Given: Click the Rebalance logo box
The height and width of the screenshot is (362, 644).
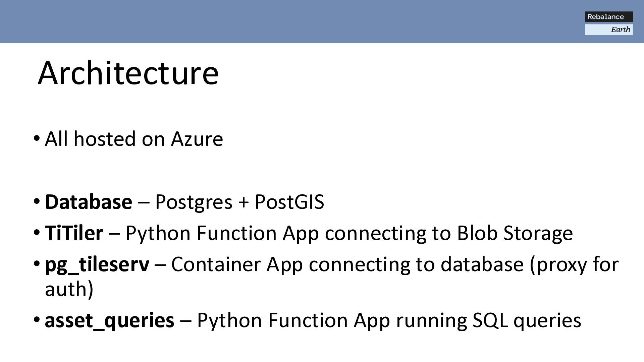Looking at the screenshot, I should coord(609,17).
